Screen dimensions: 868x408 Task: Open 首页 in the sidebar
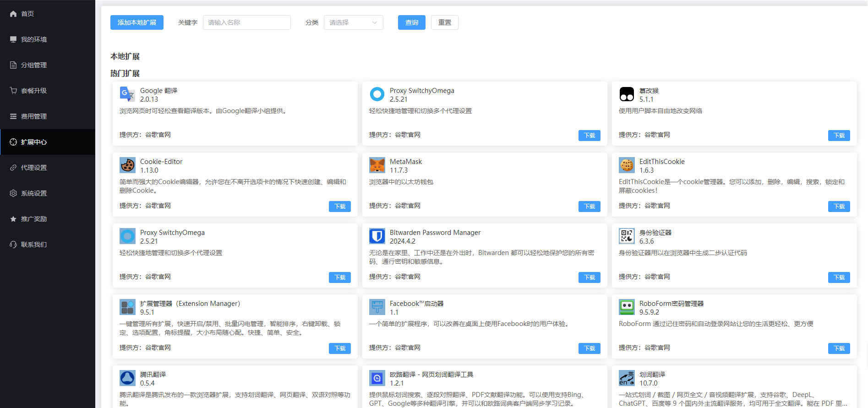[x=48, y=14]
